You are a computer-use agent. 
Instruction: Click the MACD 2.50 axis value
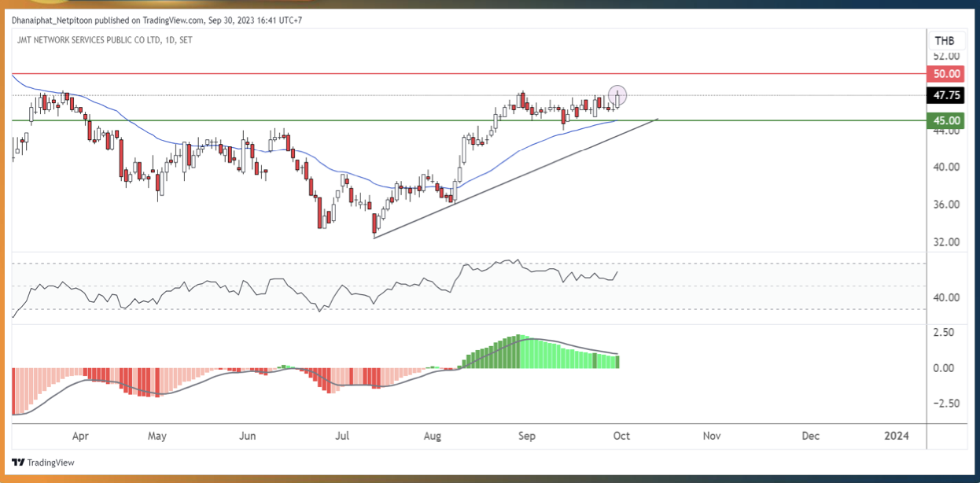point(943,333)
